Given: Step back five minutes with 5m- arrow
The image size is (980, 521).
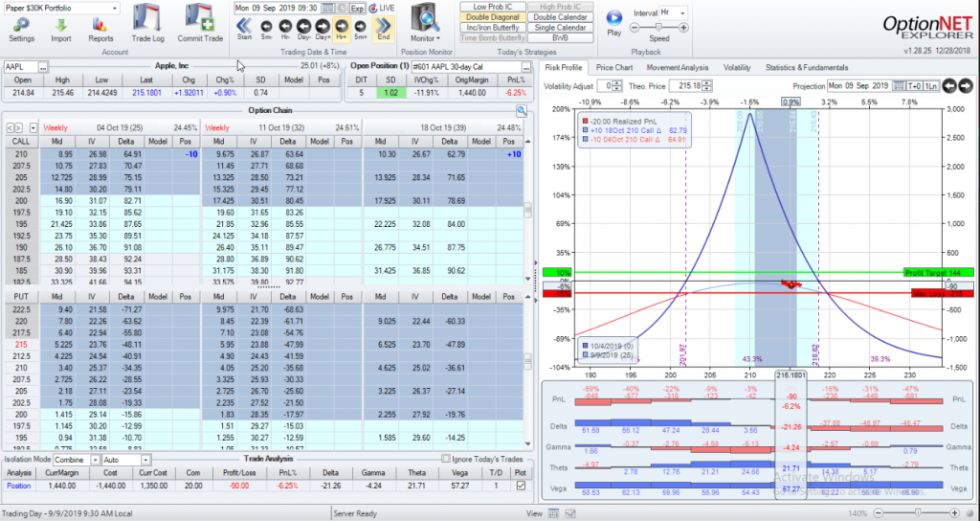Looking at the screenshot, I should (x=266, y=26).
